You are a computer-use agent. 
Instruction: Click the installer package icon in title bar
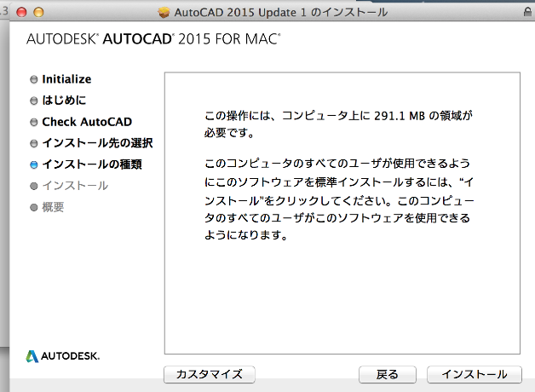pos(164,13)
